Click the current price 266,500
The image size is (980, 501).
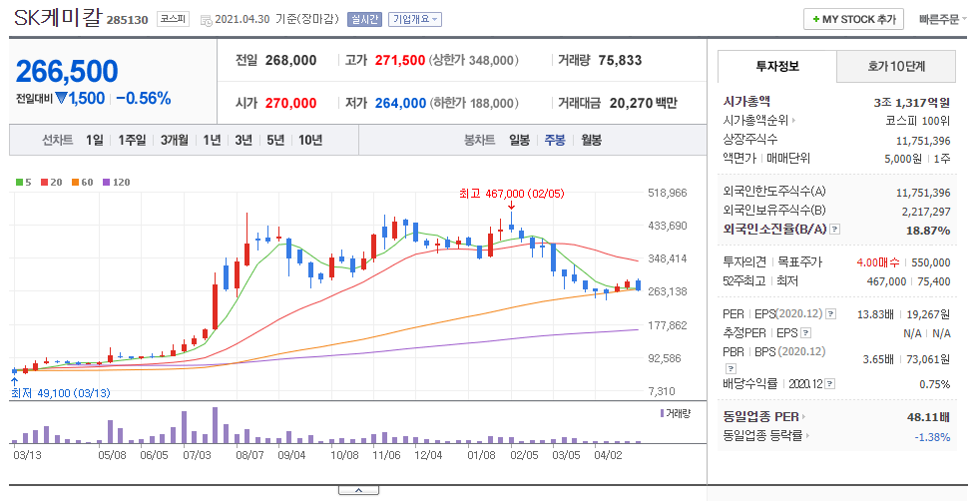coord(67,71)
